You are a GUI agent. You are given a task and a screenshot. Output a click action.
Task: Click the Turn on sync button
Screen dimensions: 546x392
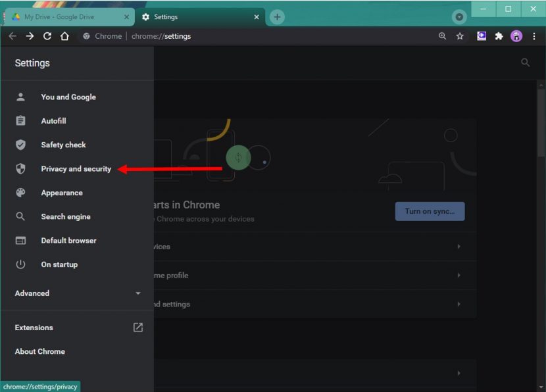(430, 211)
